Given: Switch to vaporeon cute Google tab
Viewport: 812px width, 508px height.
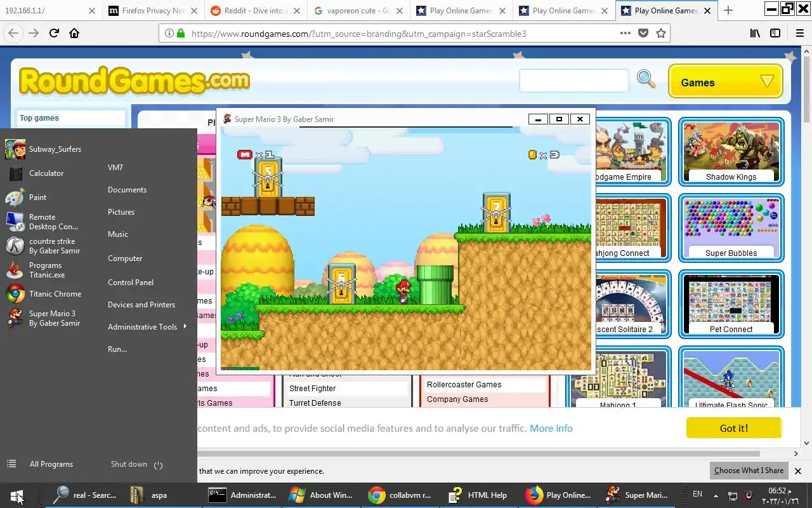Looking at the screenshot, I should [x=358, y=10].
